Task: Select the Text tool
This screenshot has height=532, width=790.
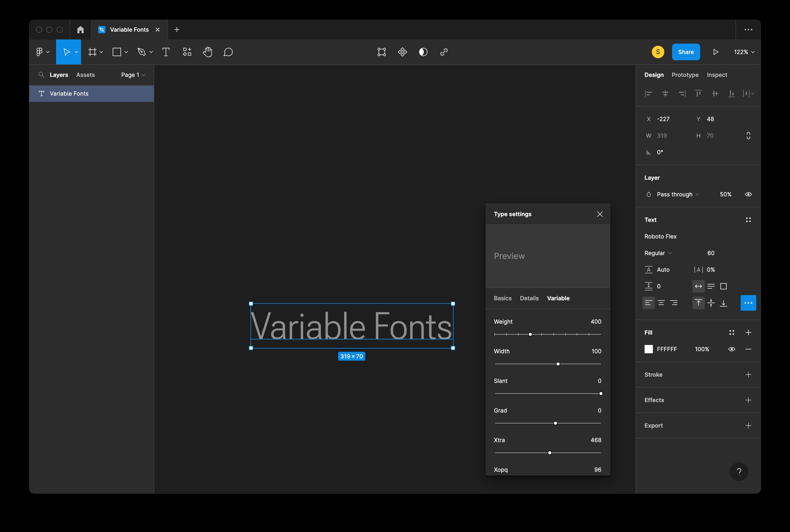Action: [166, 52]
